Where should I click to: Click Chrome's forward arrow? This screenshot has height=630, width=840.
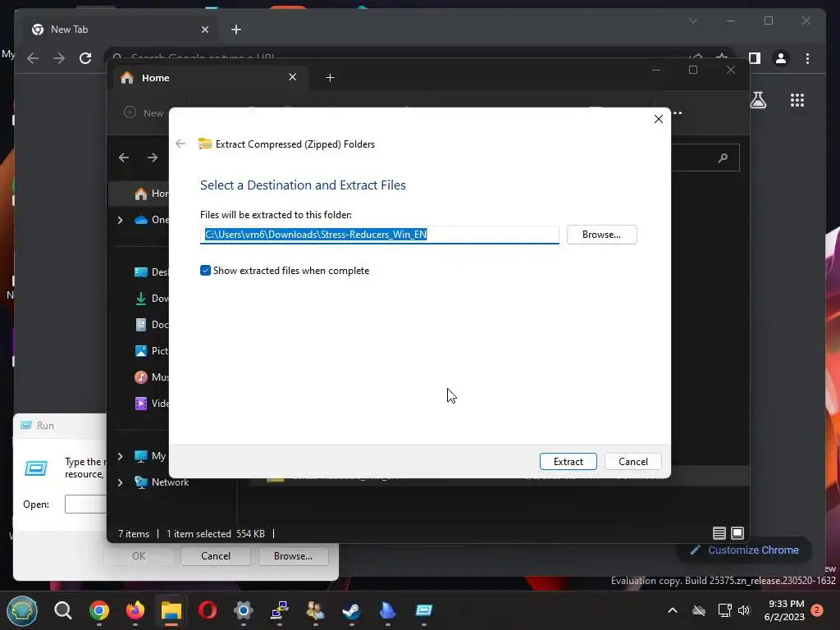(x=59, y=58)
